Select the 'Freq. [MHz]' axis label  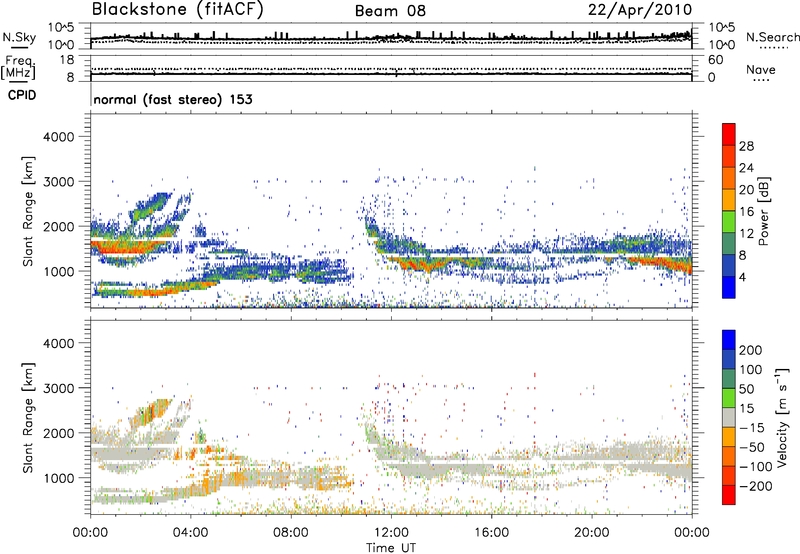[18, 67]
